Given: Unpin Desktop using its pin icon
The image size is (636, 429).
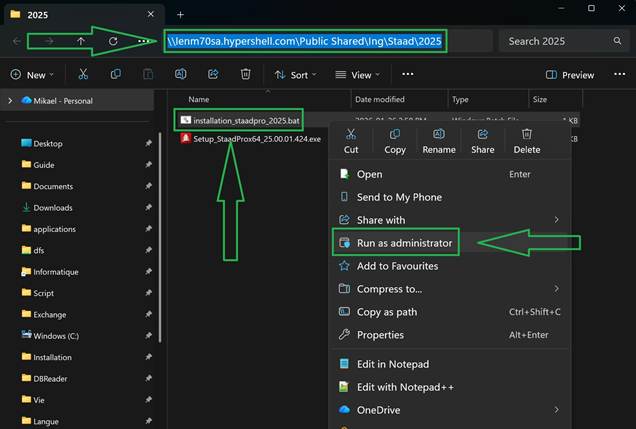Looking at the screenshot, I should pos(148,143).
